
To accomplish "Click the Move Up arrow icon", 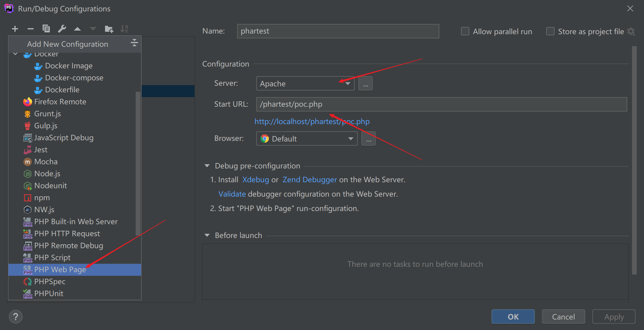I will (x=77, y=29).
